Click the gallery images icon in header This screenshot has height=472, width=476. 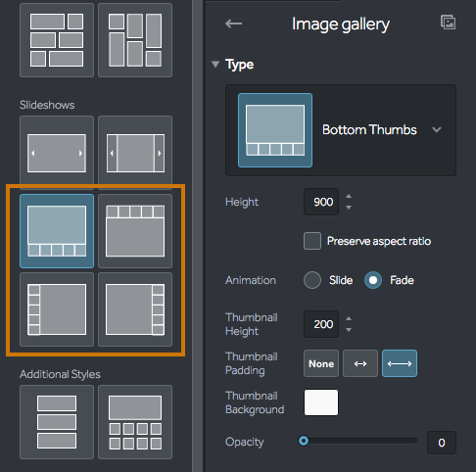coord(449,23)
